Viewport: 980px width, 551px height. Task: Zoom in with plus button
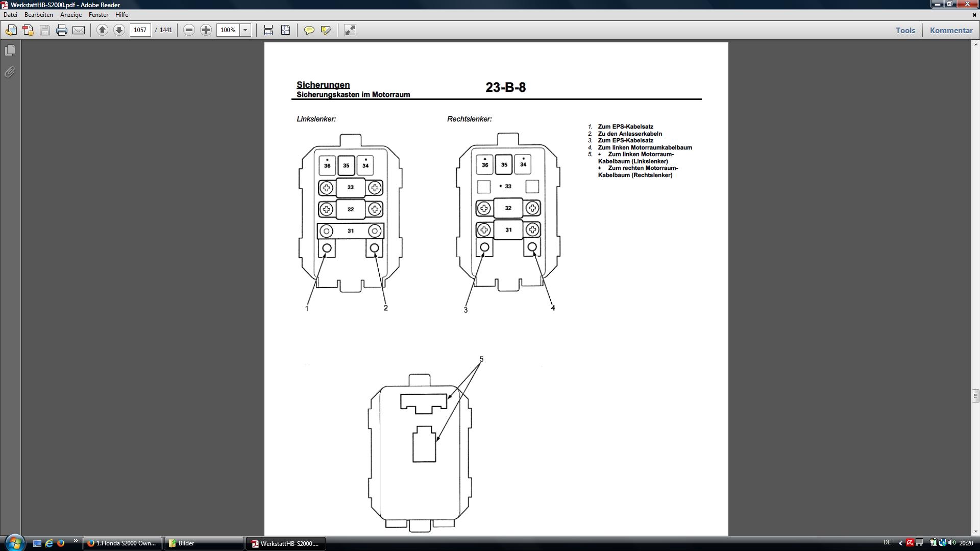tap(206, 31)
